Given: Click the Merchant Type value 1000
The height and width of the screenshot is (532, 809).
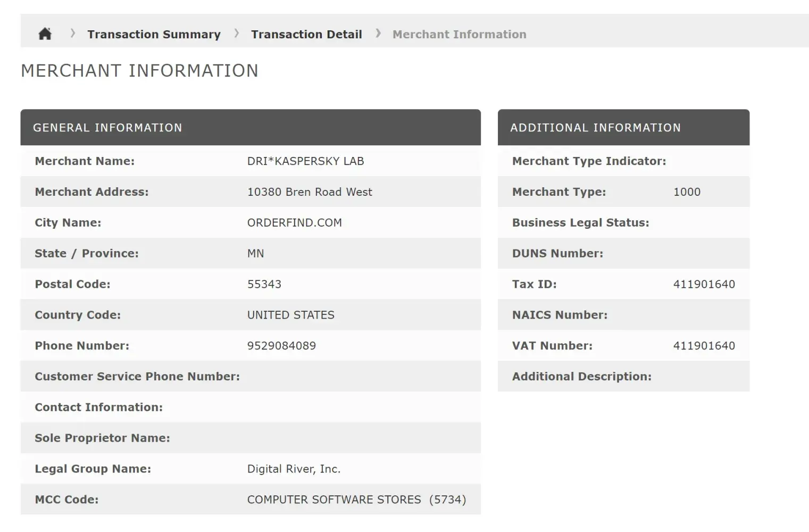Looking at the screenshot, I should pos(687,192).
